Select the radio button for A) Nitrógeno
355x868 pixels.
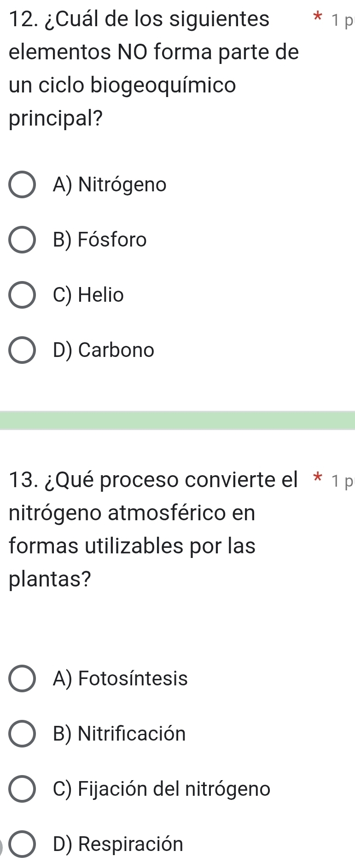[22, 185]
